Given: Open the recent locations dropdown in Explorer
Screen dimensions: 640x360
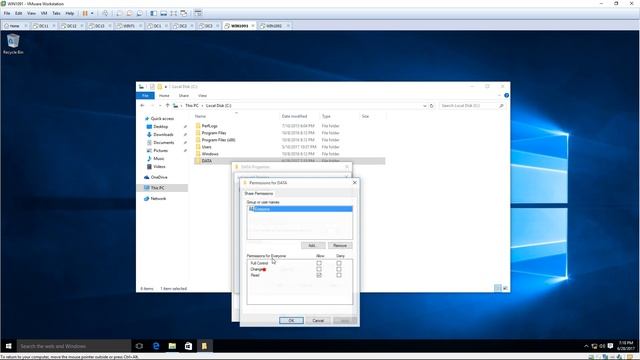Looking at the screenshot, I should [160, 106].
